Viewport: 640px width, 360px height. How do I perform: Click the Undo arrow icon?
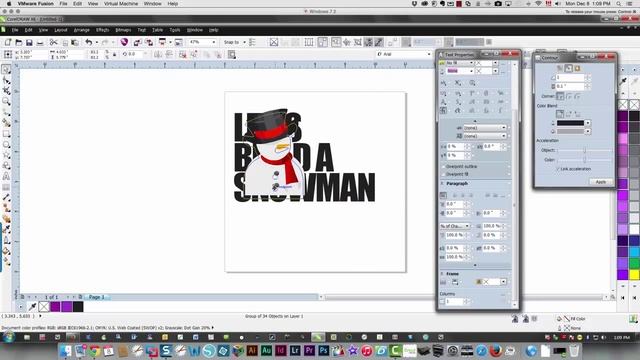89,42
